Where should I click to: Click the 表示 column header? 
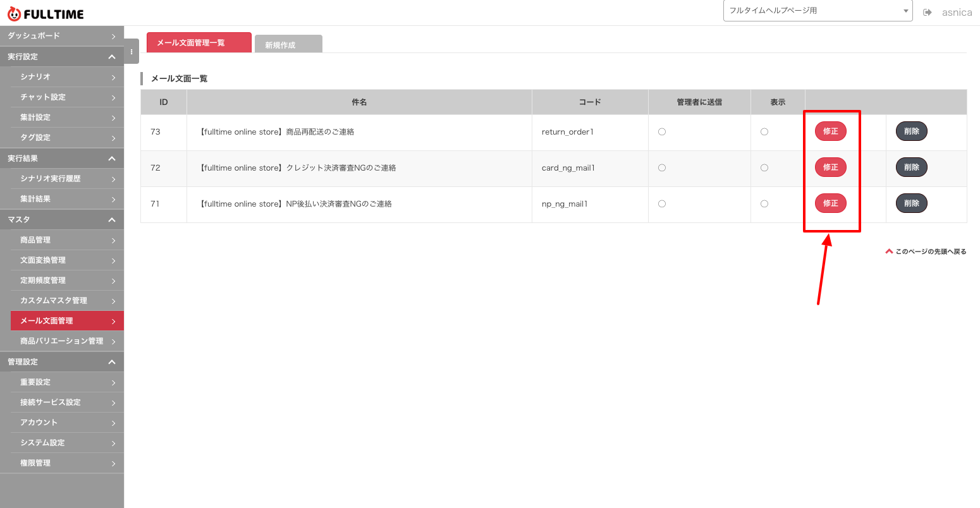coord(778,102)
